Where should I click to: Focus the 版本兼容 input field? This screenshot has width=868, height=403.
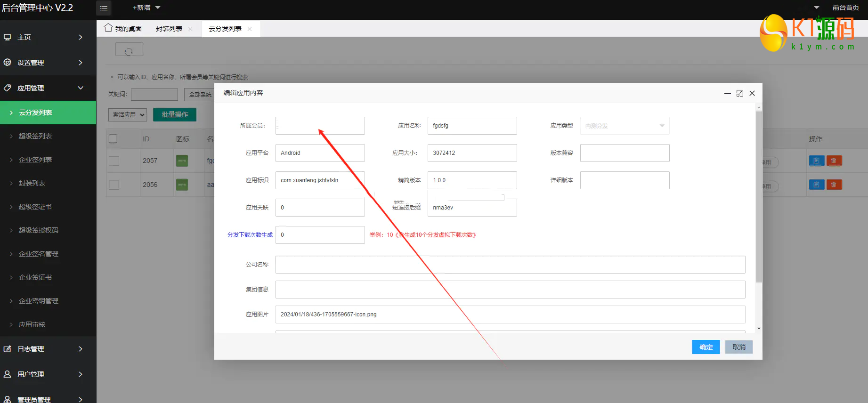[625, 153]
